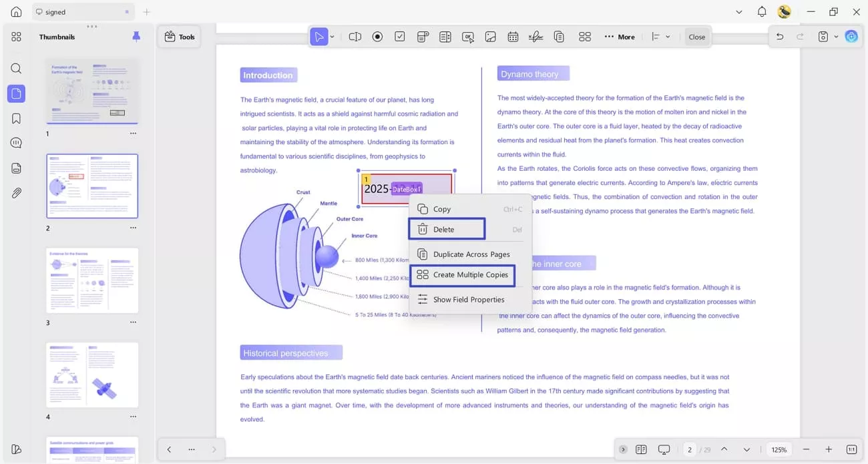Go to the next page arrow

click(x=746, y=449)
